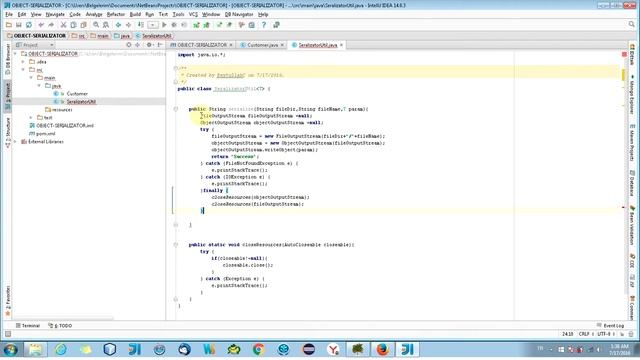Click the hide project panel icon
The width and height of the screenshot is (640, 360).
point(160,45)
